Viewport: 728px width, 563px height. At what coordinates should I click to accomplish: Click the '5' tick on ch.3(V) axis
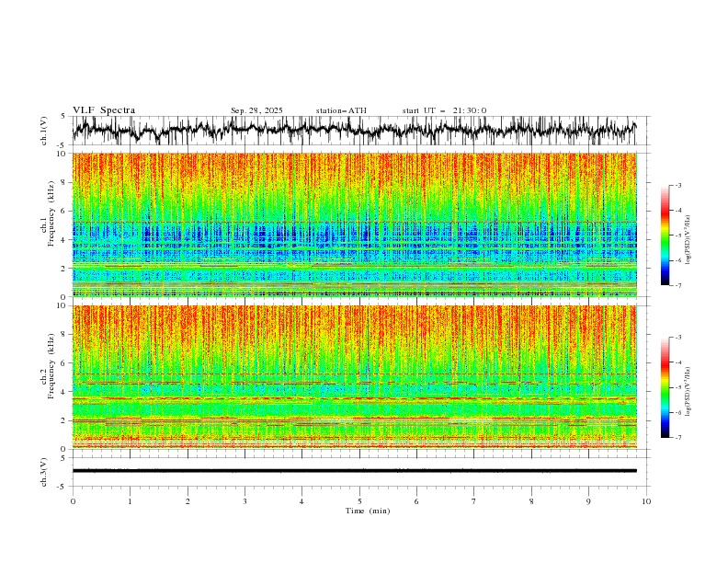(63, 458)
